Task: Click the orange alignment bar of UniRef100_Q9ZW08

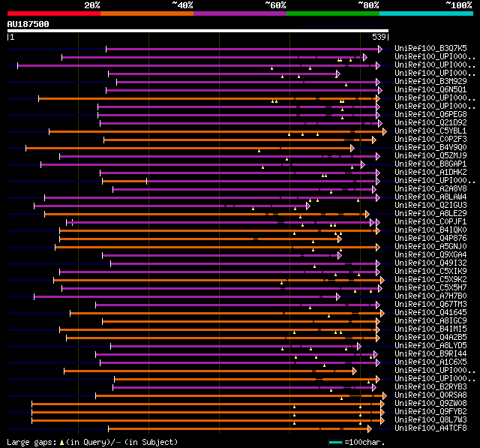Action: 208,404
